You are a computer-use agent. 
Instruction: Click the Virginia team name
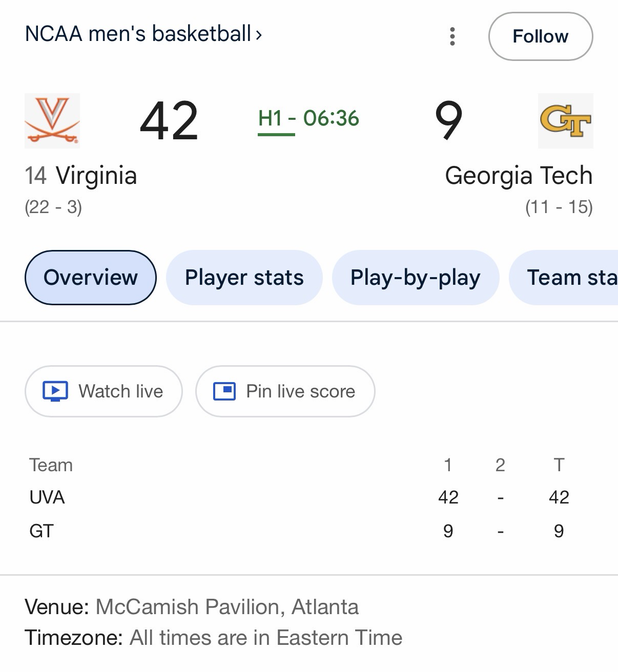click(x=96, y=176)
